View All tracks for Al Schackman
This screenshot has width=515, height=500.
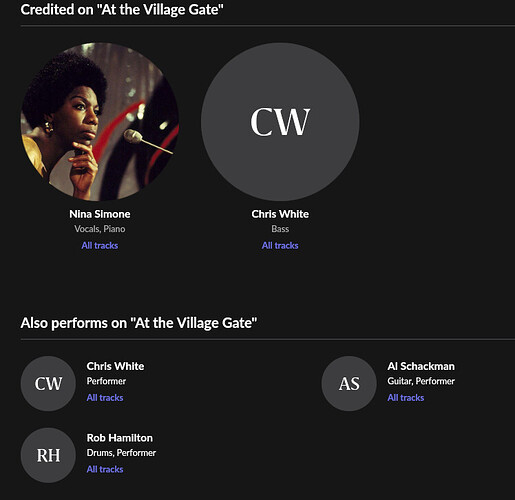(x=406, y=397)
